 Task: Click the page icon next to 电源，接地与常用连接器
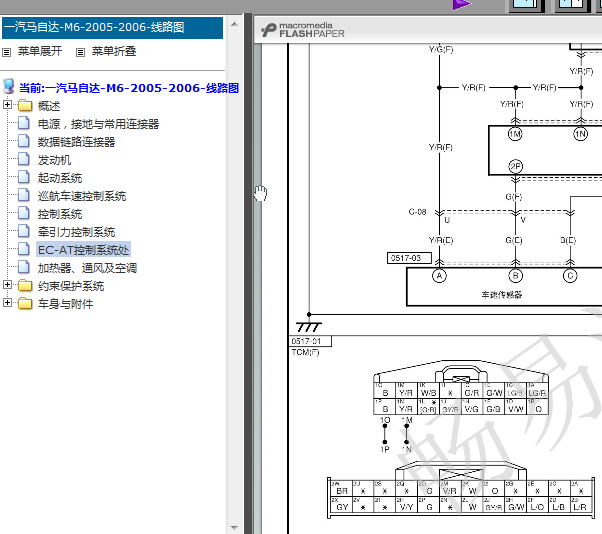coord(24,123)
